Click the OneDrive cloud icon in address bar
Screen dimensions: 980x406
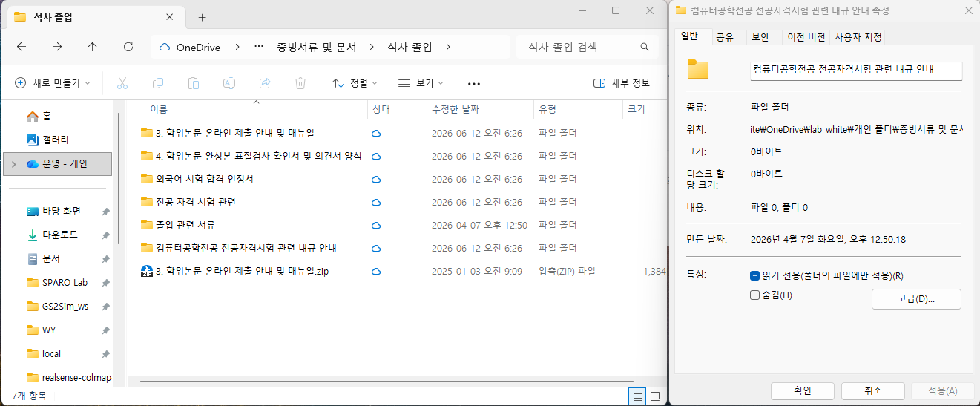(165, 47)
